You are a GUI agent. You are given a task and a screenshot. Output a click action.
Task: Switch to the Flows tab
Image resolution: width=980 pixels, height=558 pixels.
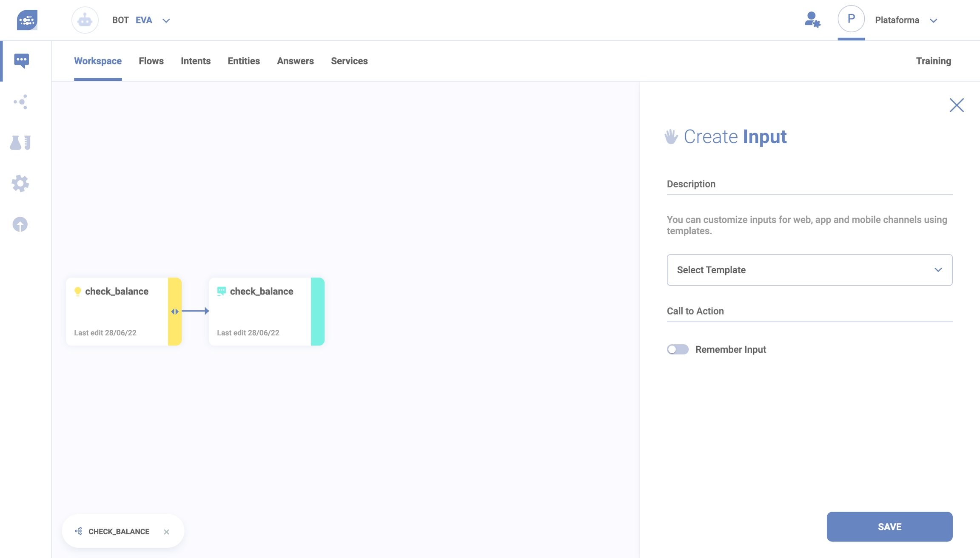click(151, 61)
